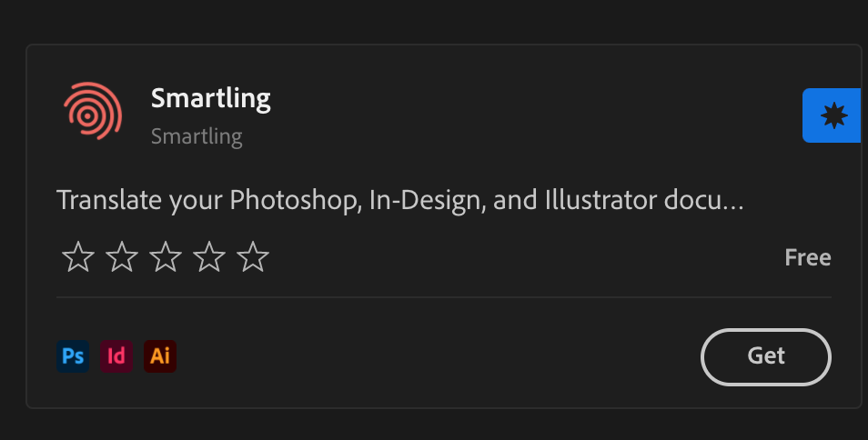Image resolution: width=868 pixels, height=440 pixels.
Task: Open the Smartling plugin title
Action: [x=211, y=97]
